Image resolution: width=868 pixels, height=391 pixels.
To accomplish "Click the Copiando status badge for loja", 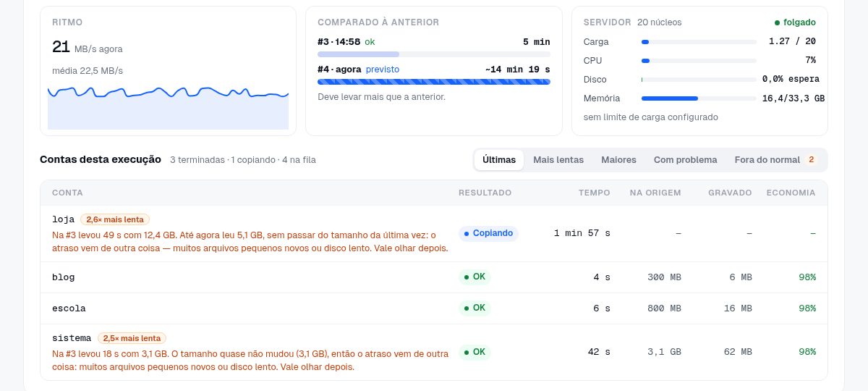I will [x=488, y=233].
